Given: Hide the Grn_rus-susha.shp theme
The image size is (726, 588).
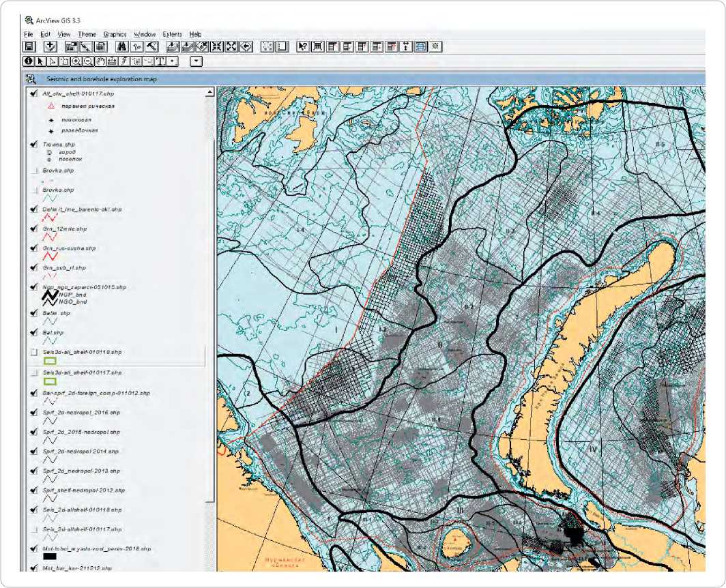Looking at the screenshot, I should click(33, 248).
